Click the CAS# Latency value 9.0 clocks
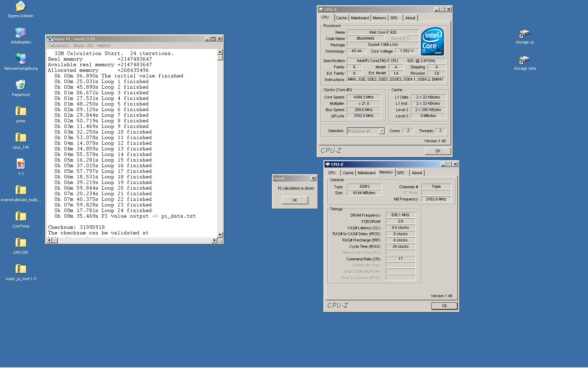Screen dimensions: 588x368 coord(400,227)
